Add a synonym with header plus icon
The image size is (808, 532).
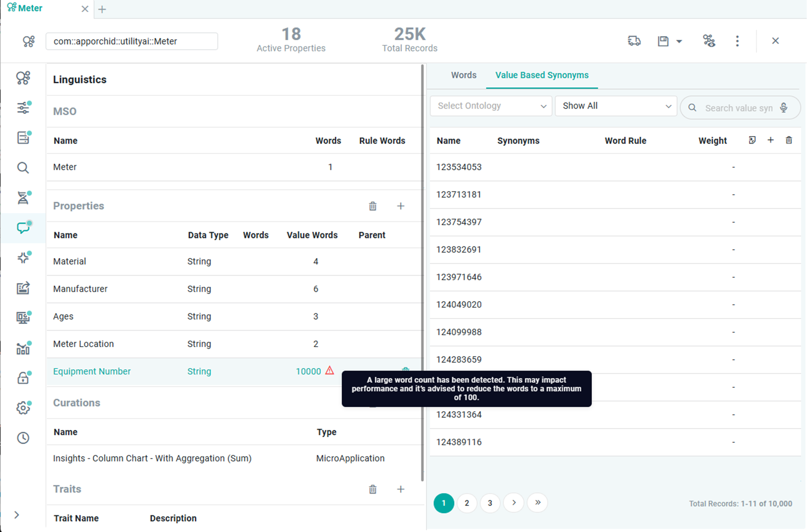(x=770, y=140)
